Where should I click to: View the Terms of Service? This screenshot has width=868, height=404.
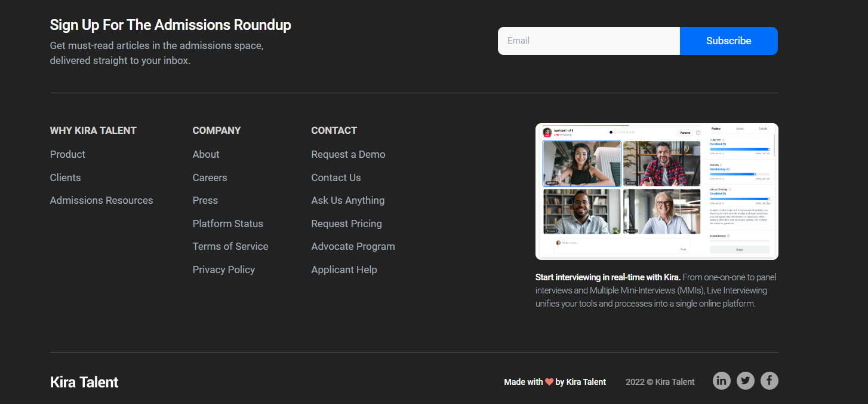point(230,246)
